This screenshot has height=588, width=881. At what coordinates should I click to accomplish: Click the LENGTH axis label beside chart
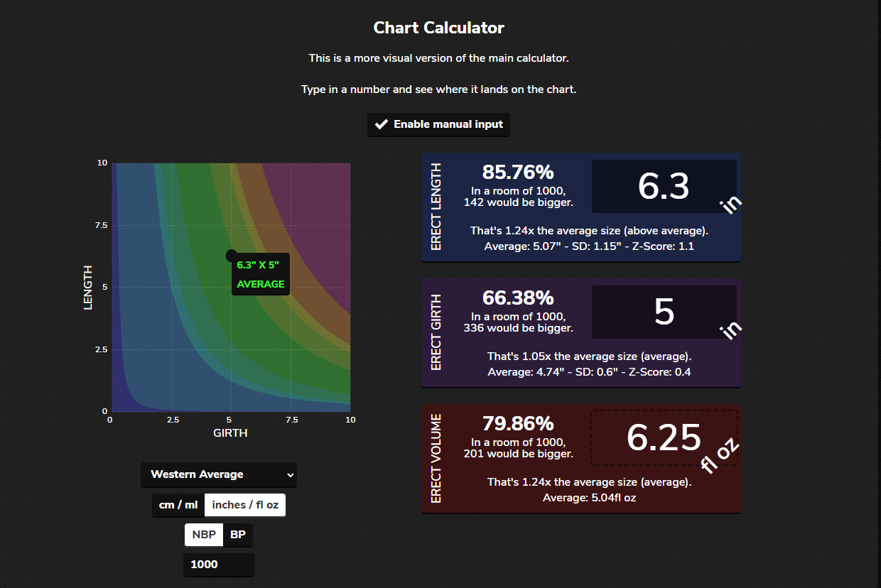coord(88,288)
